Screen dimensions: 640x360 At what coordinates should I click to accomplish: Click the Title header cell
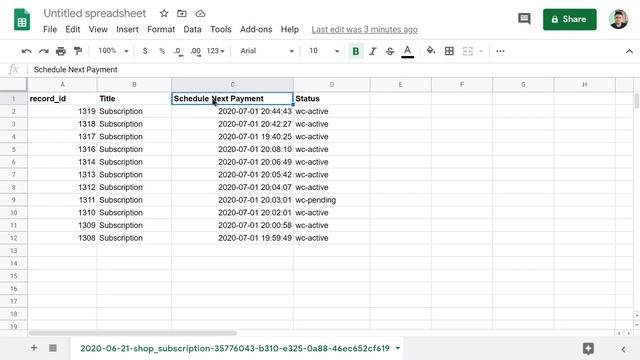pyautogui.click(x=134, y=98)
